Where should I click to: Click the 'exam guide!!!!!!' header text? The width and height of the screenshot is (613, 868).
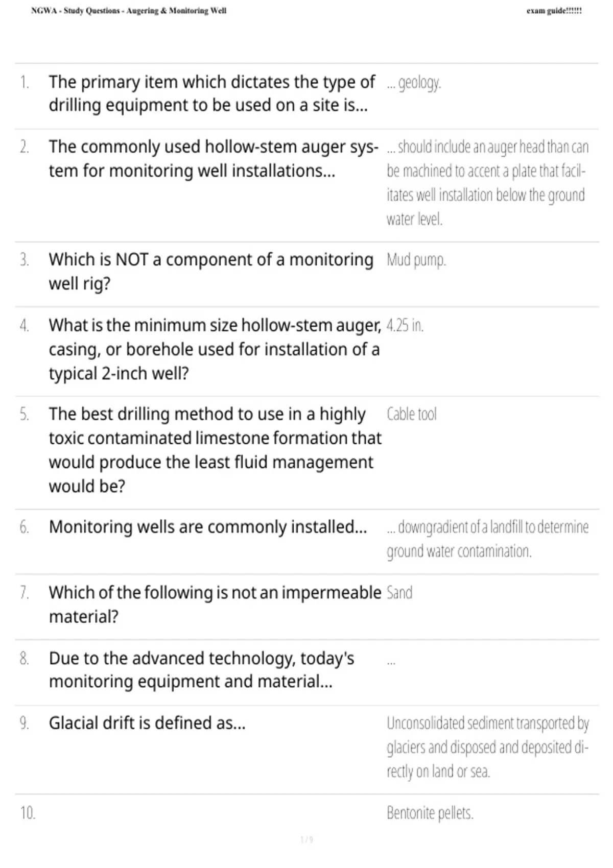[x=554, y=11]
